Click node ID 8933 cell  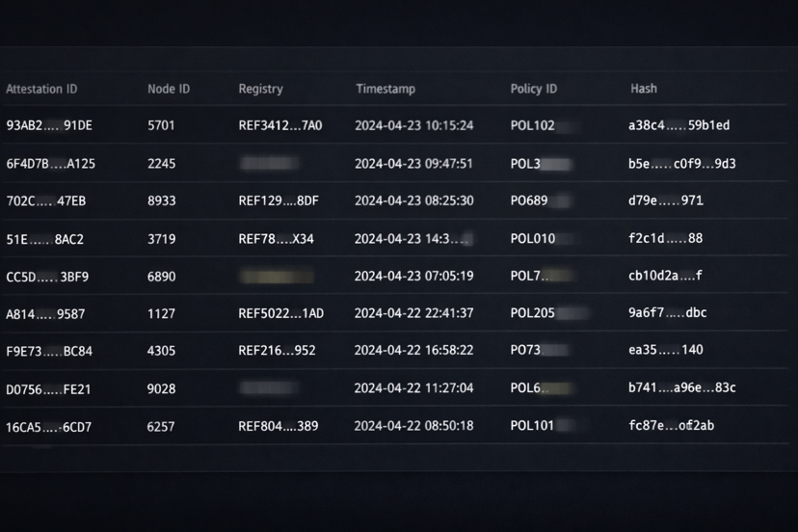coord(161,201)
